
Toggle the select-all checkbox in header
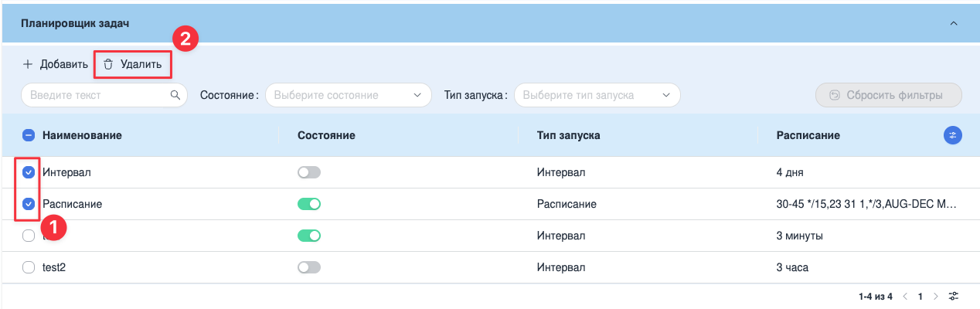[29, 135]
